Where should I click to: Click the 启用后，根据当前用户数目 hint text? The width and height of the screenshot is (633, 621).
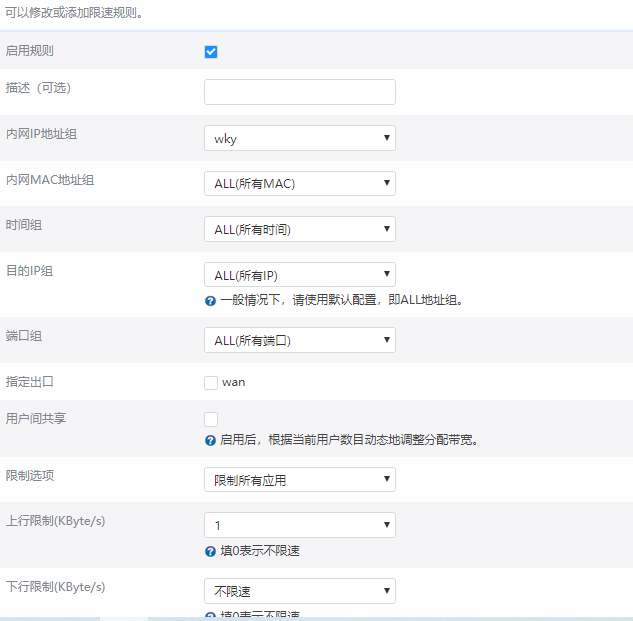(x=349, y=440)
